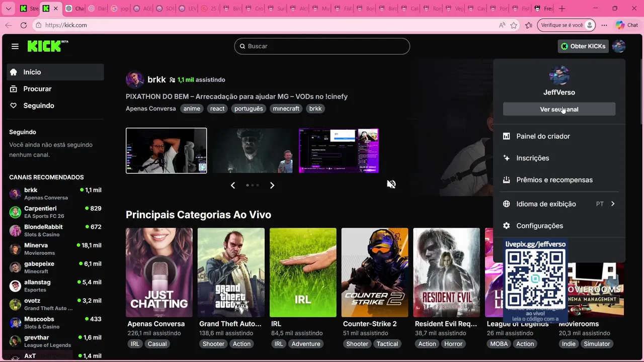Click the BlondeRabbit channel avatar
The height and width of the screenshot is (362, 644).
pos(16,231)
